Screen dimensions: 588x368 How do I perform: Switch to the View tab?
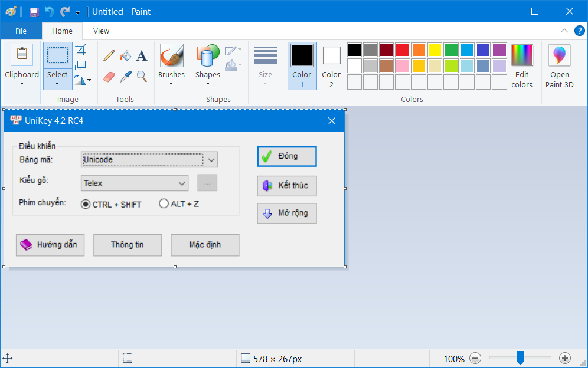pyautogui.click(x=101, y=31)
